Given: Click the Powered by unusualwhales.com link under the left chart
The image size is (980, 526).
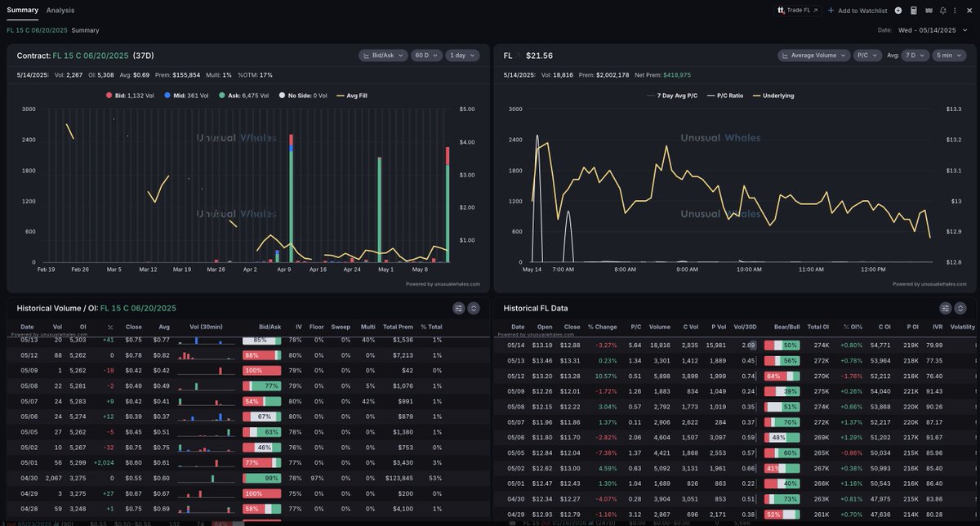Looking at the screenshot, I should click(x=443, y=283).
